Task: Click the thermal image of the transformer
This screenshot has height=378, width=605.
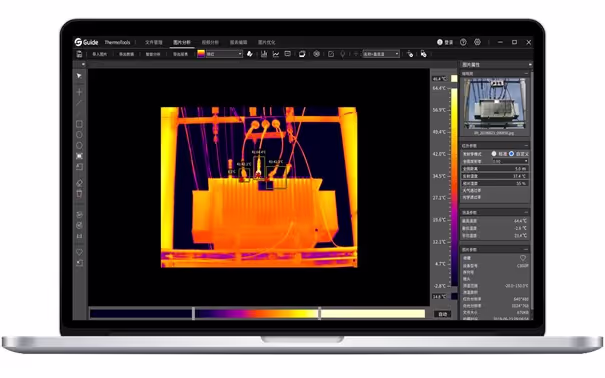Action: 259,187
